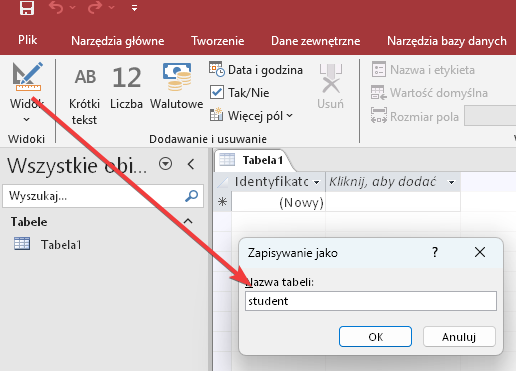
Task: Switch to Narzędzia główne tab
Action: [118, 41]
